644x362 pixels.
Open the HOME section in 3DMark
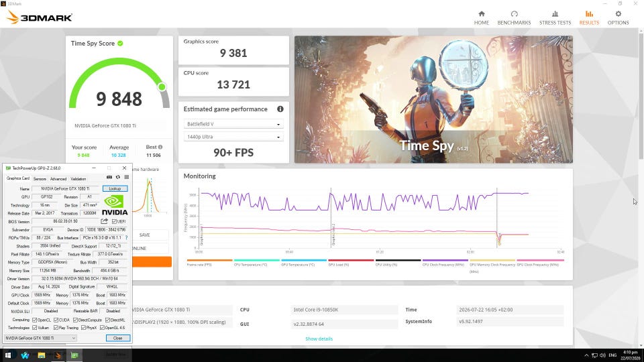(482, 18)
